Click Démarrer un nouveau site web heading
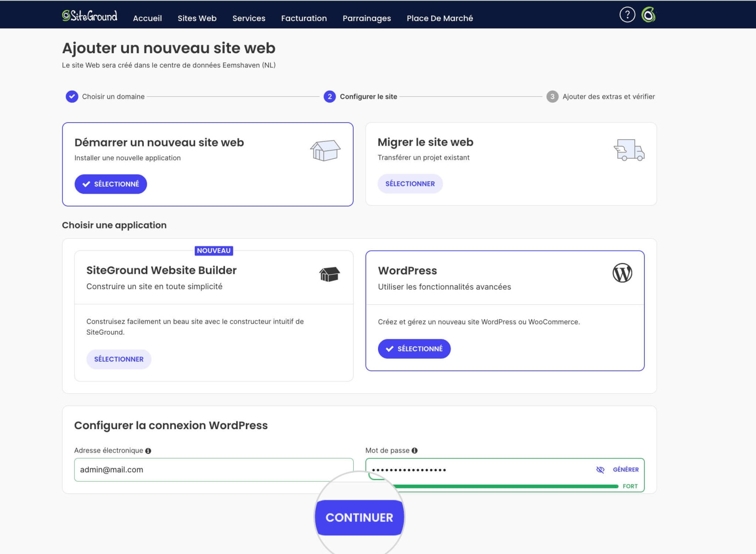This screenshot has height=554, width=756. pyautogui.click(x=159, y=142)
